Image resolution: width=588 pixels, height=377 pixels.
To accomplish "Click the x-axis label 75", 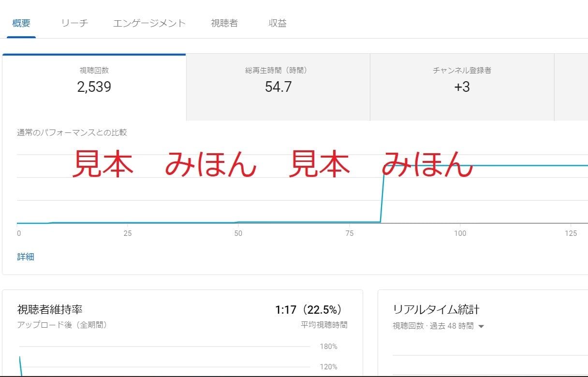I will tap(350, 233).
